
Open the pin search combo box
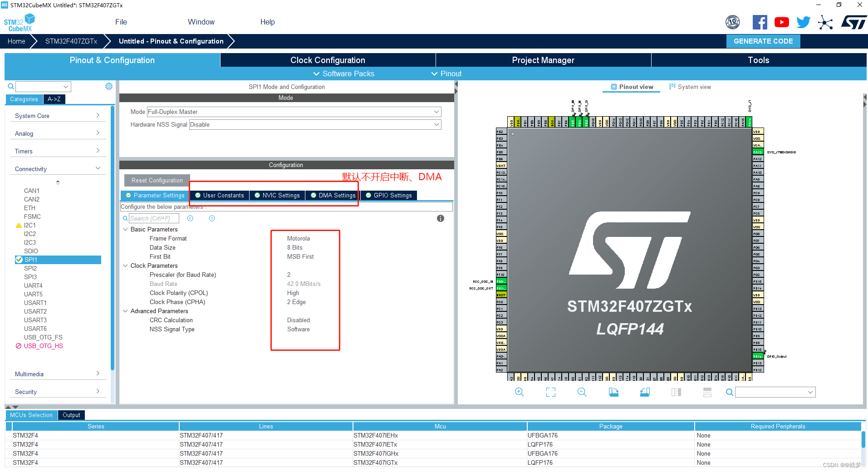click(775, 392)
